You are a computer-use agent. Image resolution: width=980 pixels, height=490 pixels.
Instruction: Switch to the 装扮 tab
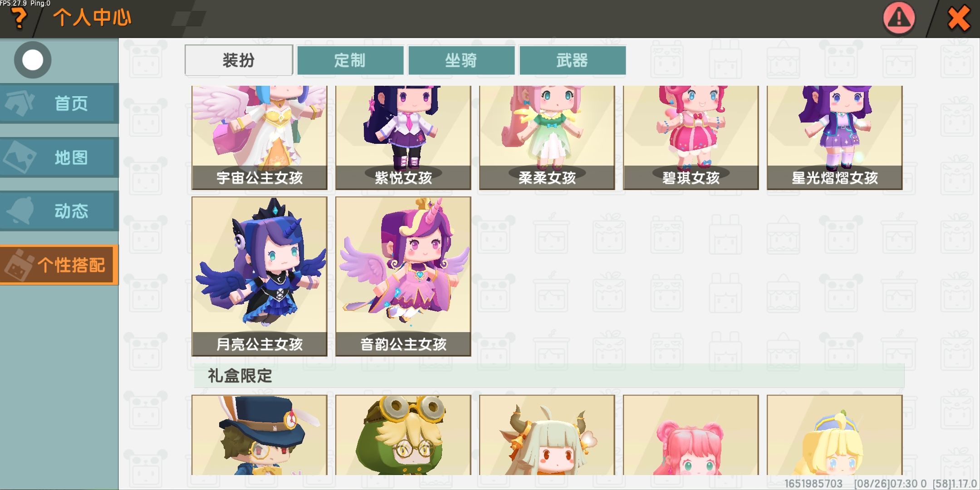(x=239, y=60)
